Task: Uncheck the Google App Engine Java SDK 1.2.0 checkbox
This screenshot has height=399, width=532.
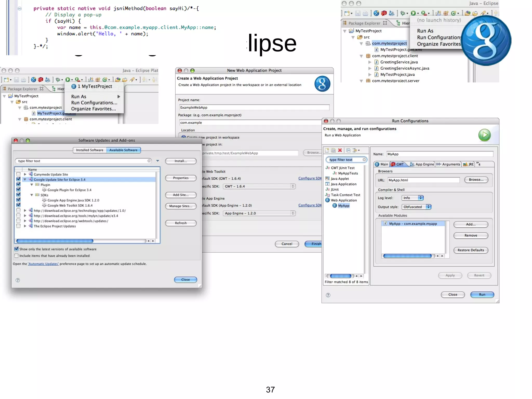Action: point(18,200)
